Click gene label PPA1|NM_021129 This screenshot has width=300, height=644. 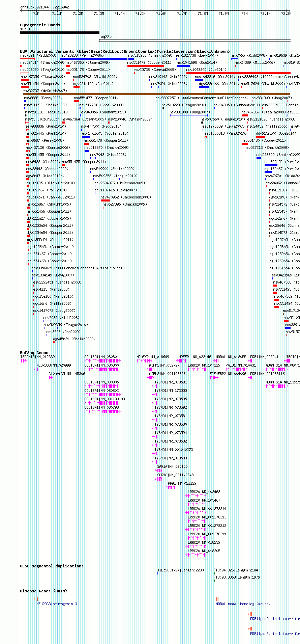point(182,483)
